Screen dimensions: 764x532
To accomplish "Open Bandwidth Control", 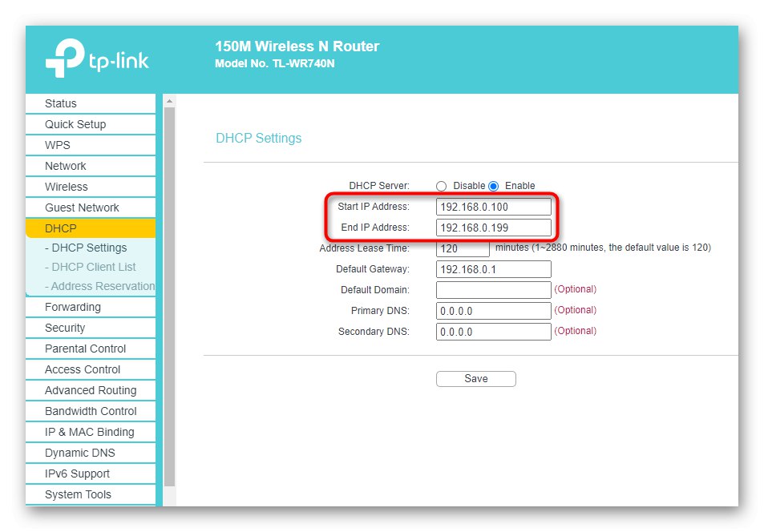I will [x=91, y=411].
